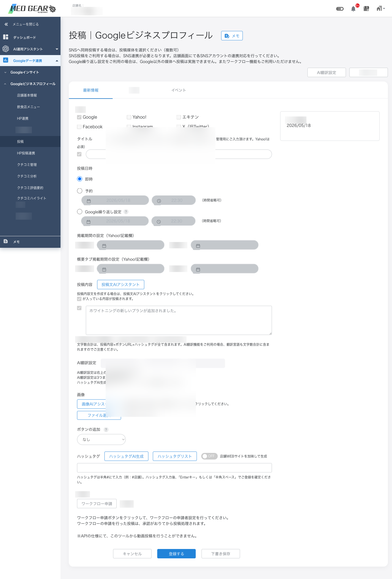The height and width of the screenshot is (579, 392).
Task: Click calendar icon in 予約 date field
Action: point(89,201)
